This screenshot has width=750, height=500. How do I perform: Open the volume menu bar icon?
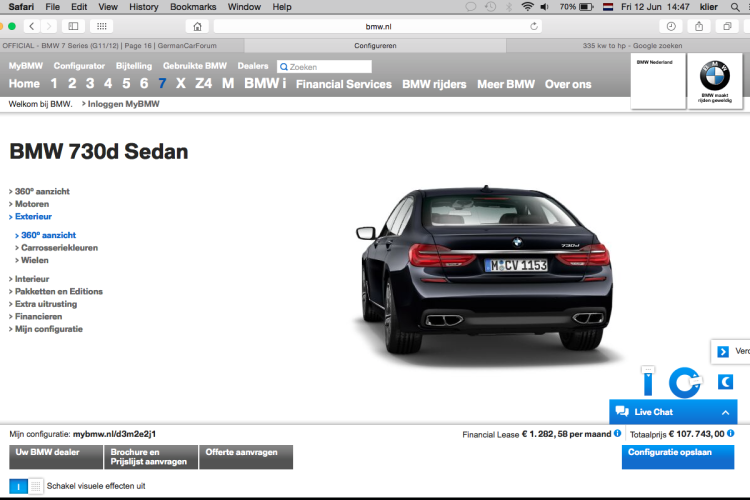click(545, 7)
